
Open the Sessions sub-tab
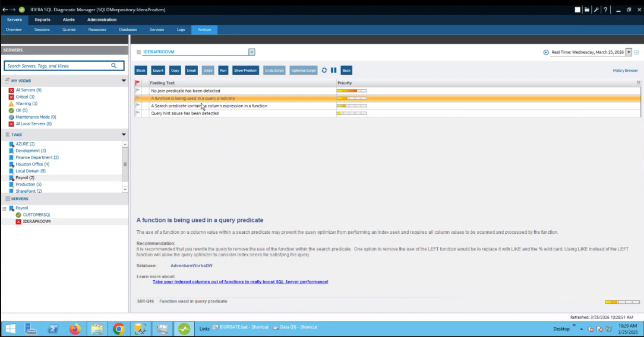pos(42,30)
